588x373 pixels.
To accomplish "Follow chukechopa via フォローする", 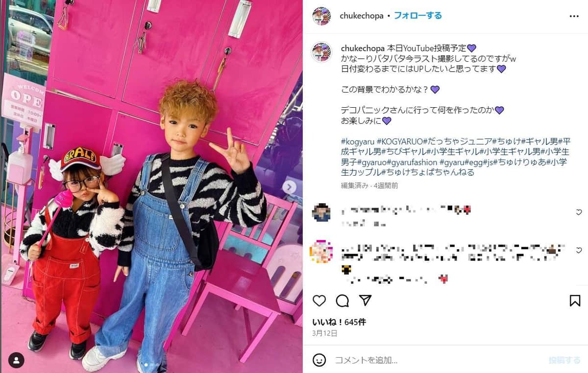I will click(x=418, y=16).
